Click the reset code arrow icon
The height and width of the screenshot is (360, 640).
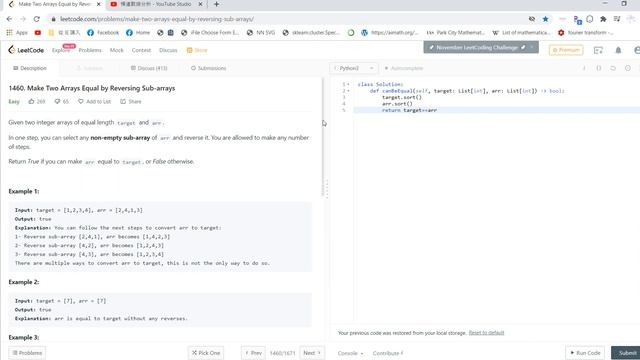tap(613, 68)
